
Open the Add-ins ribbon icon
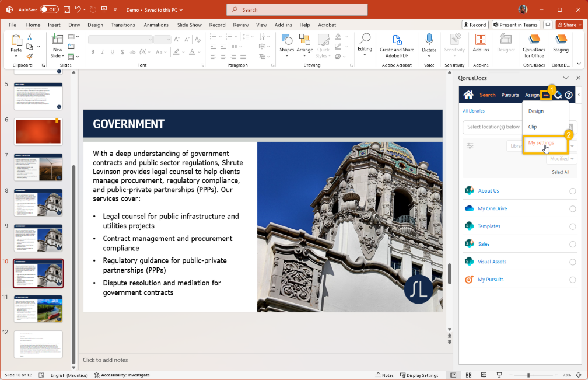point(481,42)
